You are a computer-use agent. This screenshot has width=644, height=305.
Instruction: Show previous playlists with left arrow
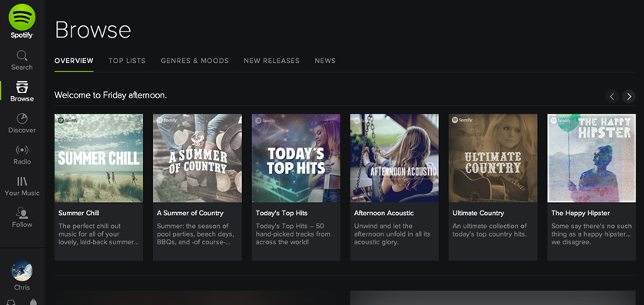tap(612, 97)
